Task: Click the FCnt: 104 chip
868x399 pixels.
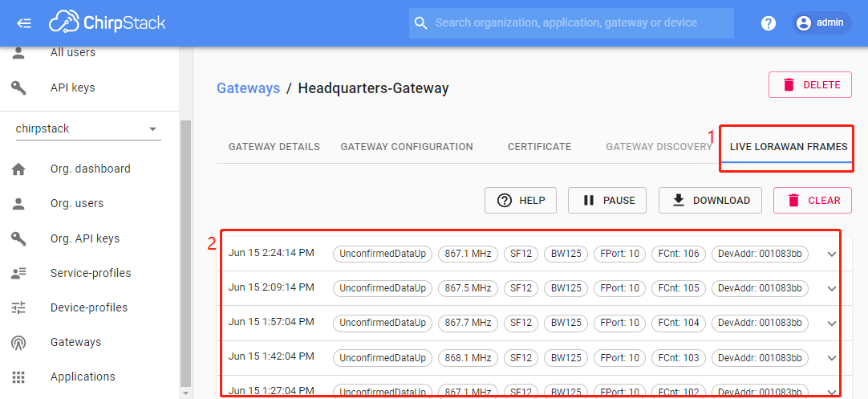Action: (x=679, y=323)
